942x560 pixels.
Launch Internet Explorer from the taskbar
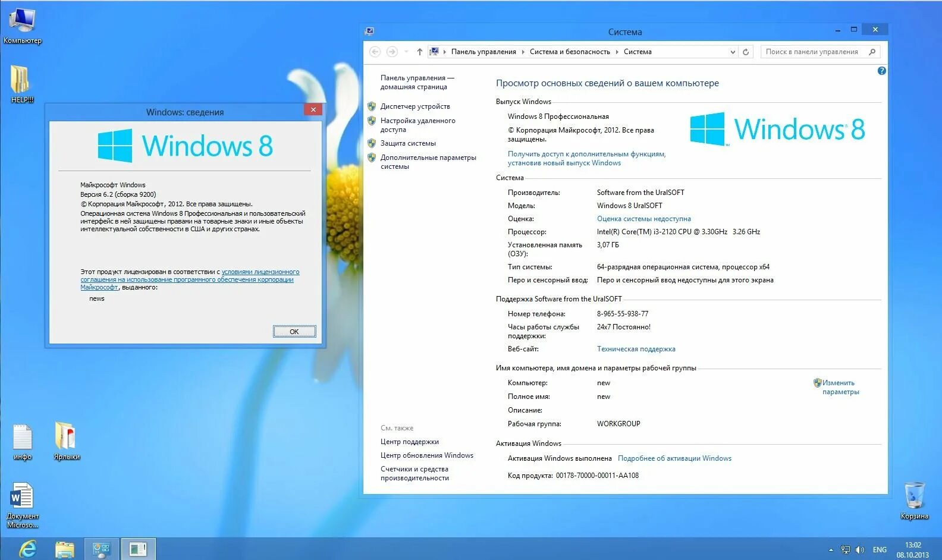27,549
